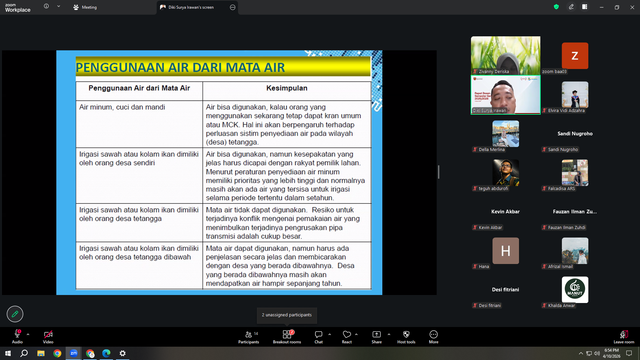640x360 pixels.
Task: Click slide title 'PENGGUNAAN AIR DARI MATA AIR'
Action: click(x=180, y=67)
